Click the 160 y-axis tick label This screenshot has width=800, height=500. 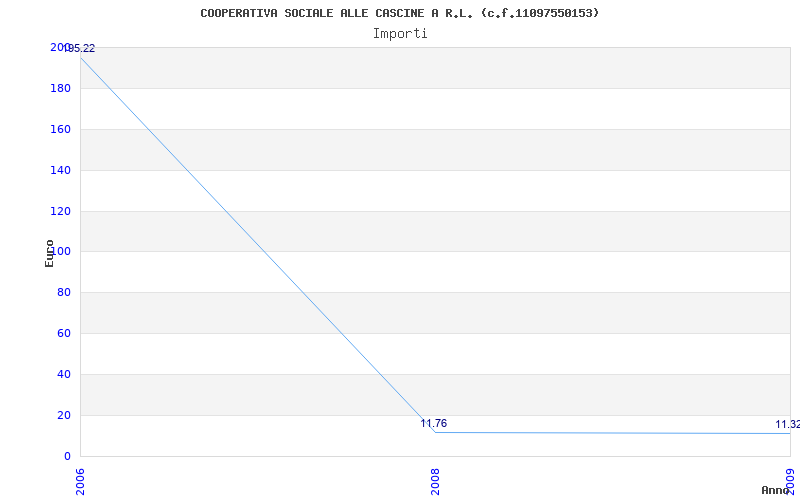click(60, 130)
